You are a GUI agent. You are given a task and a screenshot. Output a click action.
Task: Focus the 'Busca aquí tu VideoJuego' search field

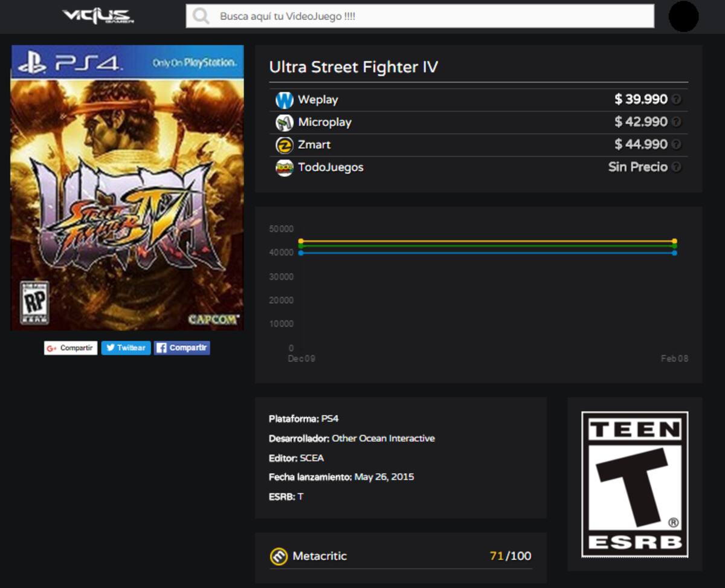click(420, 16)
